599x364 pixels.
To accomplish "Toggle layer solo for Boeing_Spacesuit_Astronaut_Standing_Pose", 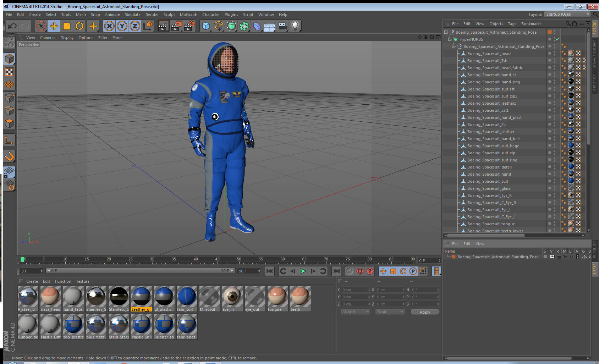I will (545, 257).
